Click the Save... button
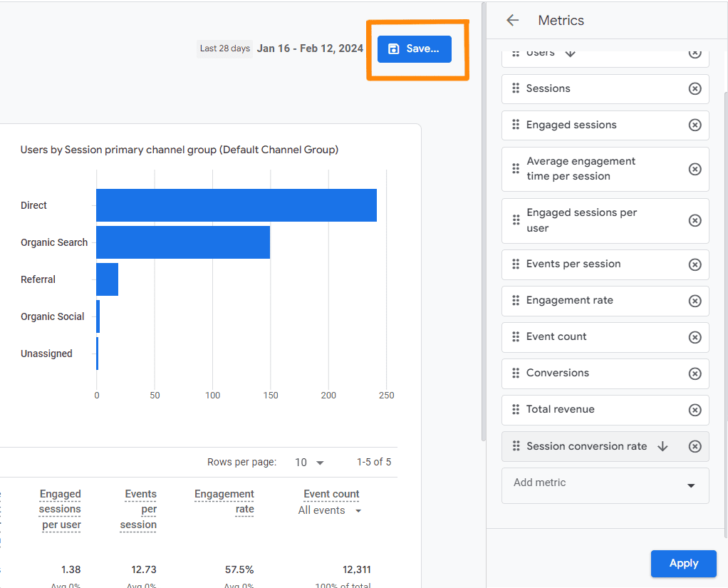This screenshot has width=728, height=588. point(414,48)
